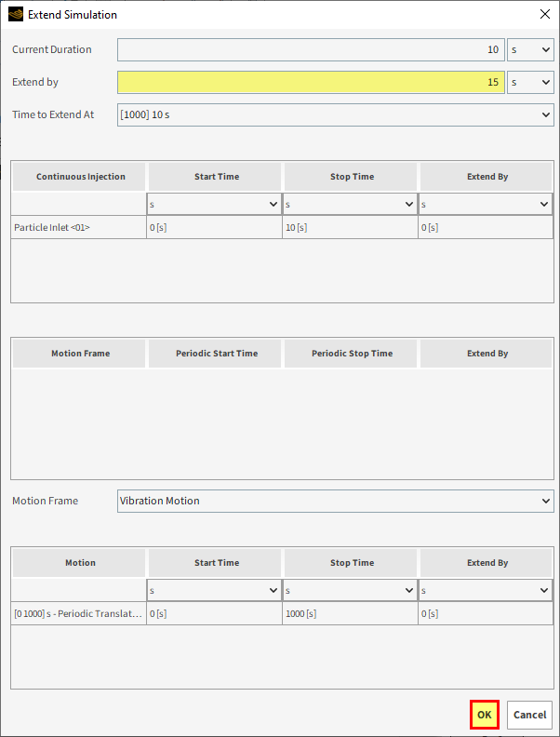Screen dimensions: 560x737
Task: Click Particle Inlet Extend By 0 [s] cell
Action: [x=486, y=227]
